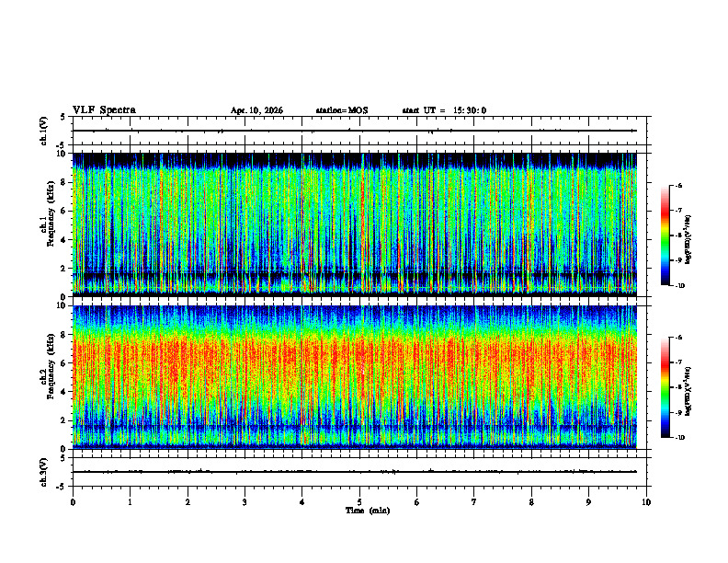The width and height of the screenshot is (728, 563).
Task: Click the ch.1 voltage waveform trace
Action: (x=355, y=131)
